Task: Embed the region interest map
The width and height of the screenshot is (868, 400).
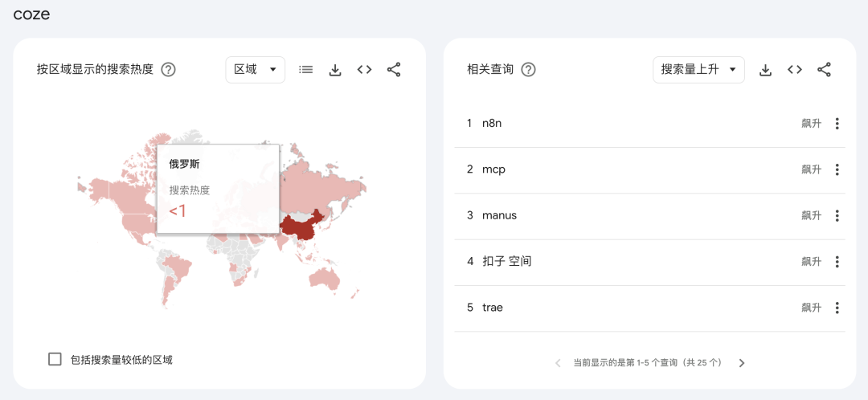Action: coord(364,70)
